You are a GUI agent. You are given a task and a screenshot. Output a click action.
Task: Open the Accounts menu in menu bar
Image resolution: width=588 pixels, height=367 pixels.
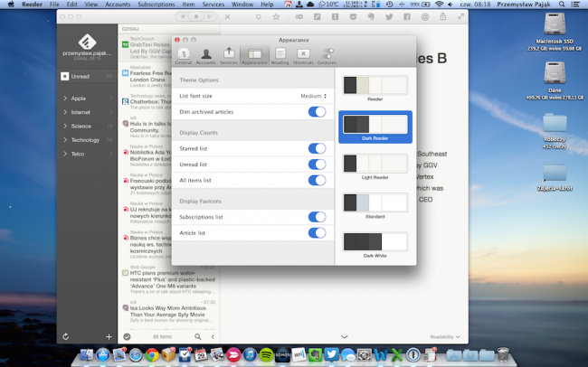118,5
